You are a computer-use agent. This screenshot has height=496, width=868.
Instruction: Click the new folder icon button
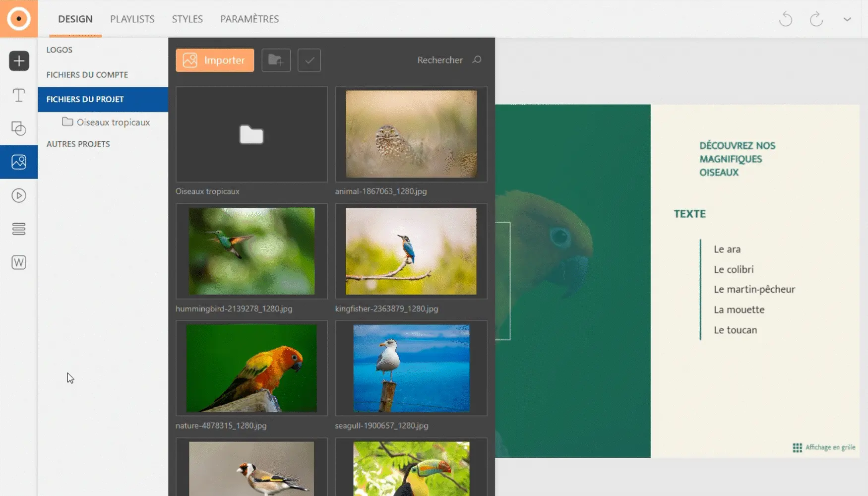(x=276, y=60)
